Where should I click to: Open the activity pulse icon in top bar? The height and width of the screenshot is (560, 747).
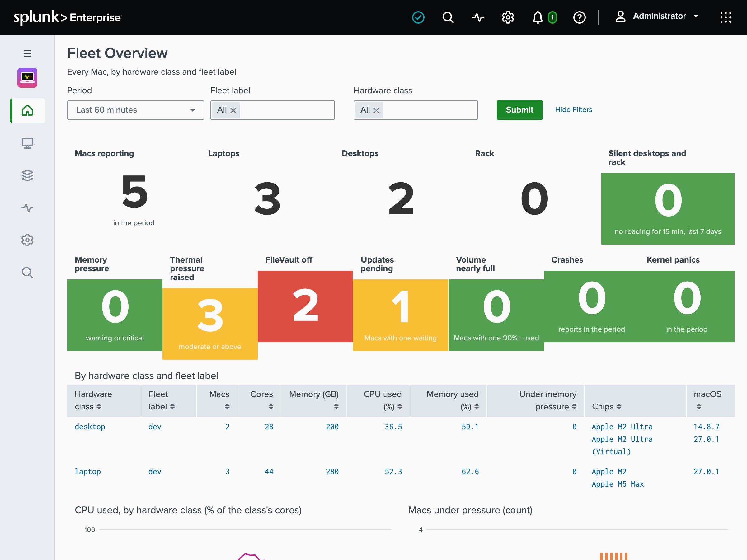[478, 17]
